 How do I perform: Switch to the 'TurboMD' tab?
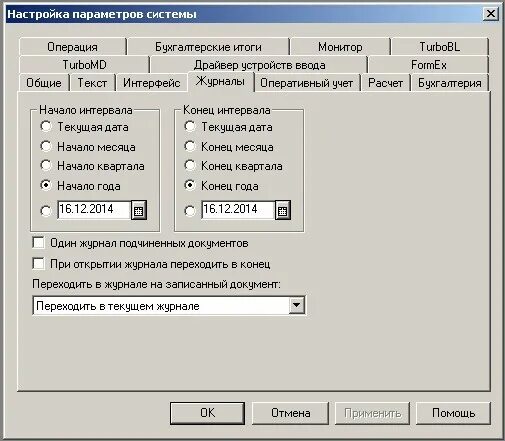point(84,65)
